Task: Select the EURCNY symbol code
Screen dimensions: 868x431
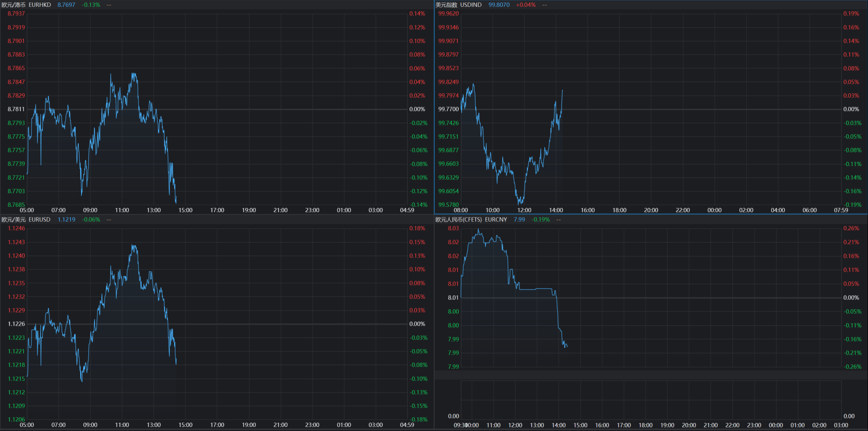Action: pyautogui.click(x=496, y=219)
